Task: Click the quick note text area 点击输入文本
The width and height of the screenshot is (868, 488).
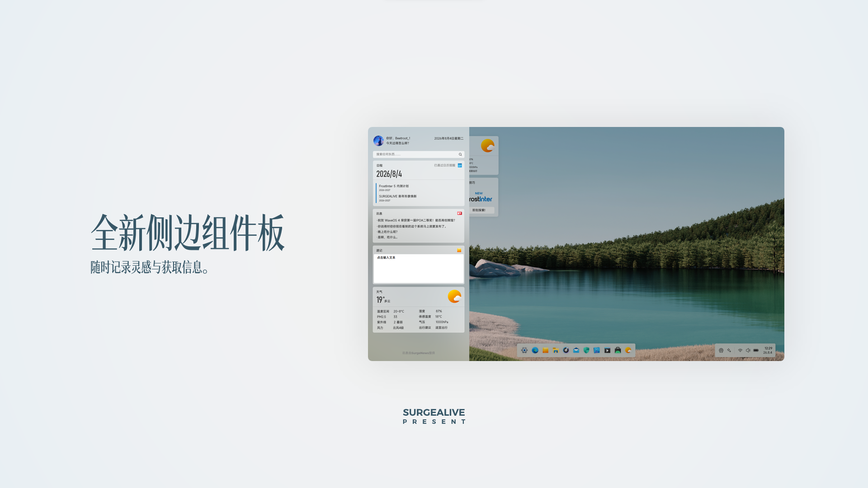Action: tap(418, 268)
